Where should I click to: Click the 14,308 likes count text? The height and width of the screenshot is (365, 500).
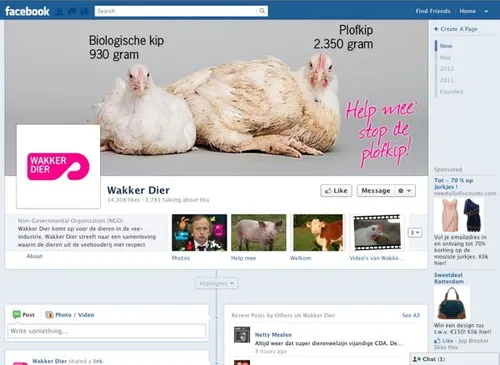pos(124,200)
